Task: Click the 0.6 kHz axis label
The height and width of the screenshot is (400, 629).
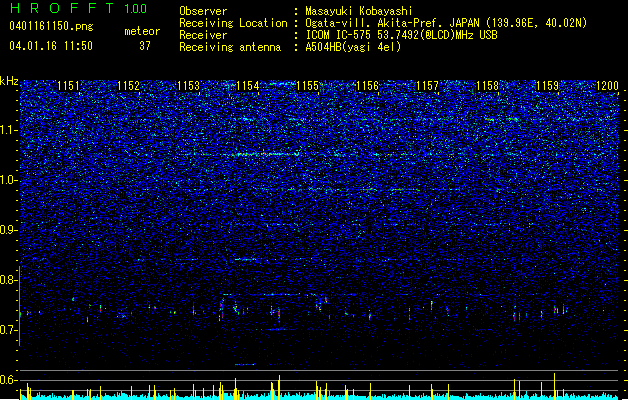Action: (x=8, y=380)
